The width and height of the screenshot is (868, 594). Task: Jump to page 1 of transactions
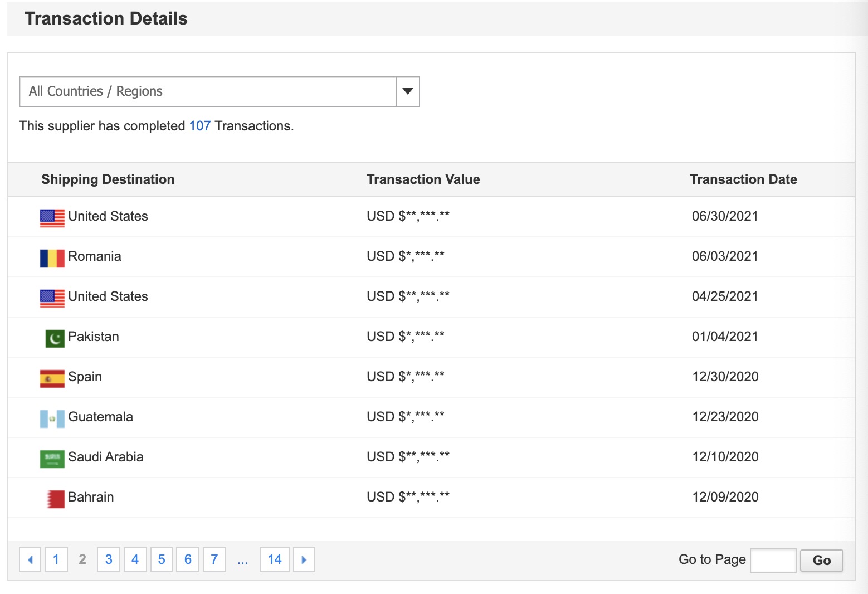(56, 559)
